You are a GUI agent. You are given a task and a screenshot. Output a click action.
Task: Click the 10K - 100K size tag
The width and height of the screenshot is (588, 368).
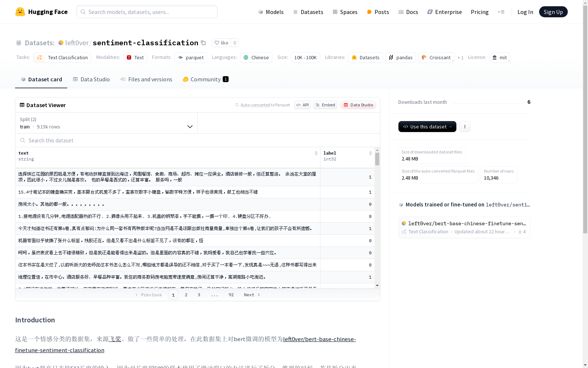point(305,57)
